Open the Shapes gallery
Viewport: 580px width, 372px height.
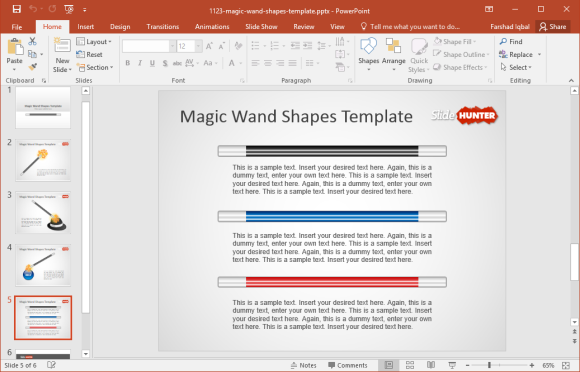(x=368, y=55)
